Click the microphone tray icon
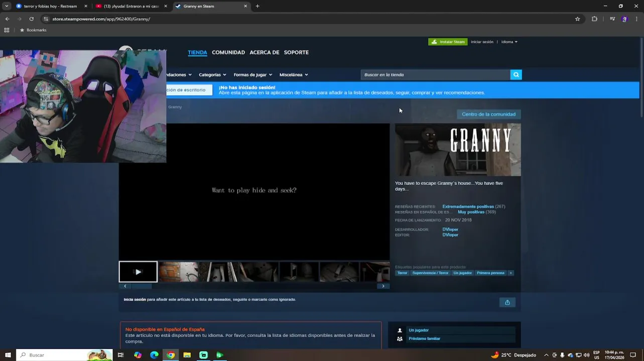This screenshot has width=644, height=361. tap(562, 355)
